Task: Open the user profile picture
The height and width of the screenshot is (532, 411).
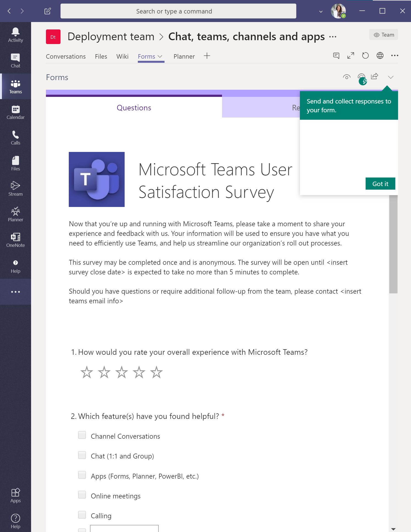Action: pyautogui.click(x=338, y=11)
